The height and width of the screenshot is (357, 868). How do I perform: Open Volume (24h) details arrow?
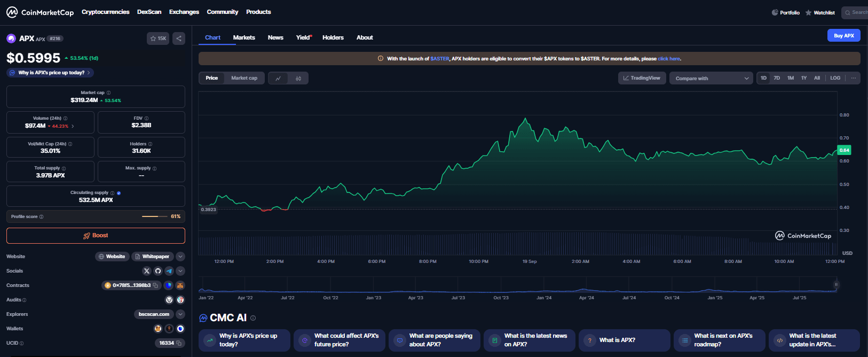pyautogui.click(x=73, y=127)
